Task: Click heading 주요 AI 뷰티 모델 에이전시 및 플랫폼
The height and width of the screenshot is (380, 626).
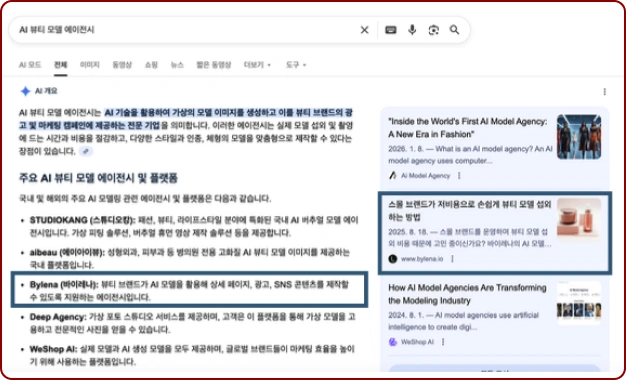Action: (x=98, y=178)
